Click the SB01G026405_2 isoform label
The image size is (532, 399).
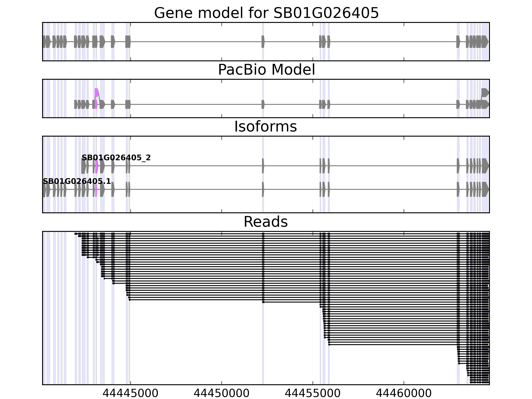116,158
